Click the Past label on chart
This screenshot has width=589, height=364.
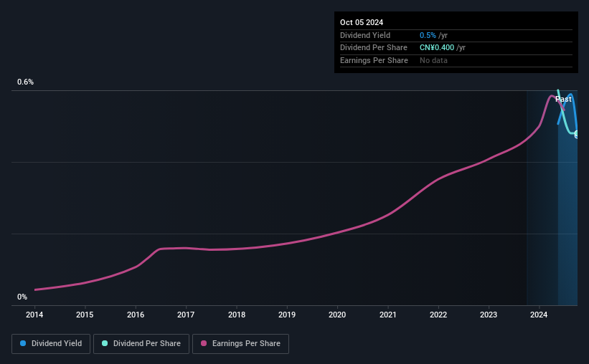point(563,99)
